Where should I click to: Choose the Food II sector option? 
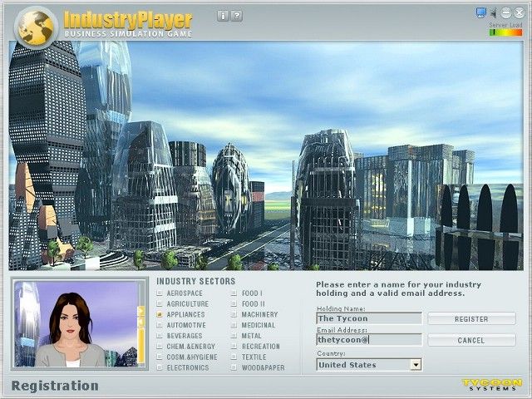234,304
